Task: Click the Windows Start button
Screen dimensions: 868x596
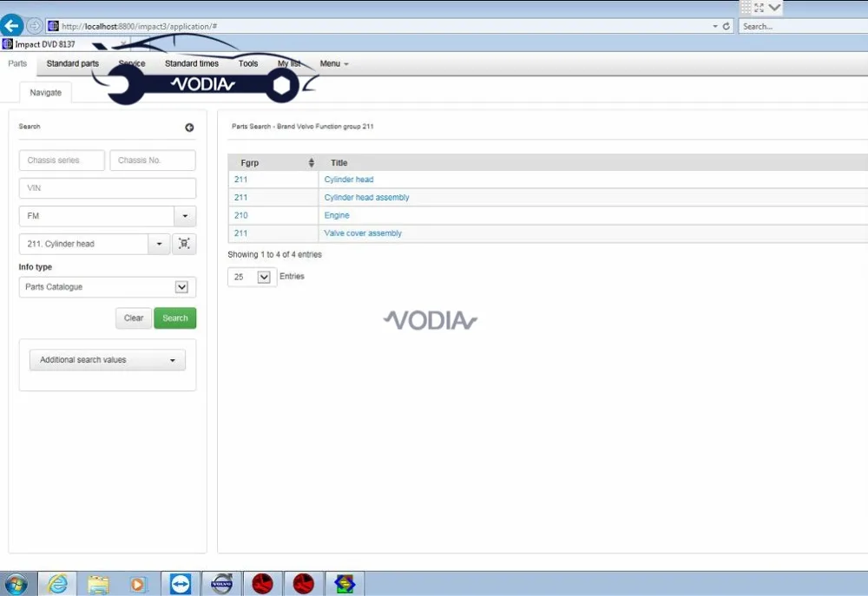Action: tap(16, 584)
